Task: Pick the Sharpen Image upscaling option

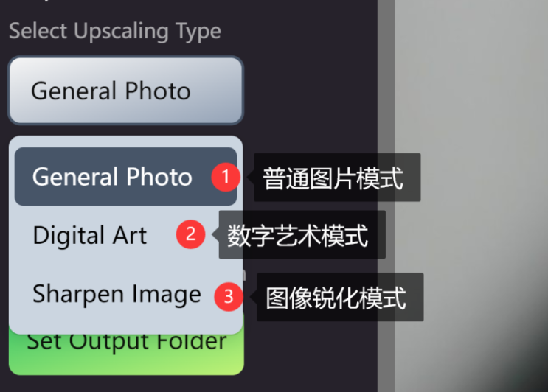Action: 117,294
